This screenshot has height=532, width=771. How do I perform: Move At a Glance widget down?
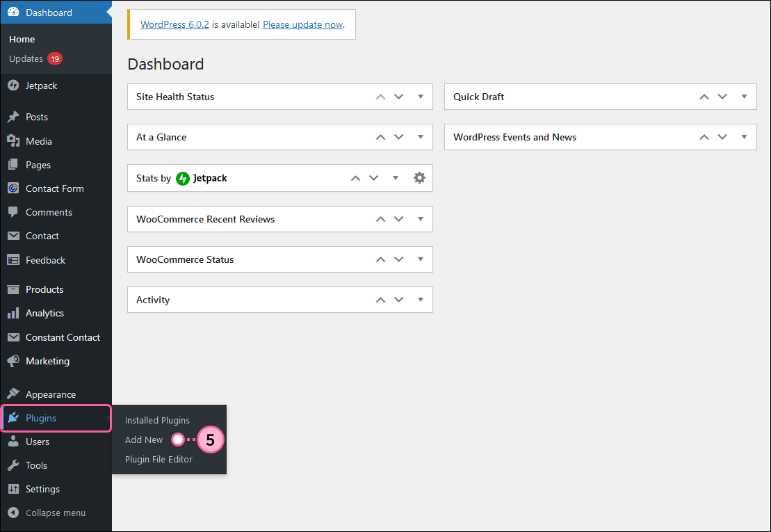click(x=399, y=137)
